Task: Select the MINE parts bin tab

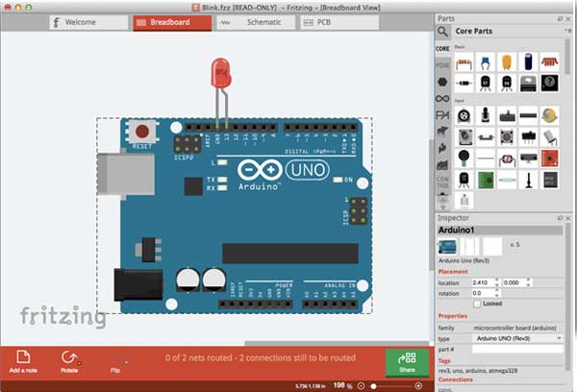Action: (442, 65)
